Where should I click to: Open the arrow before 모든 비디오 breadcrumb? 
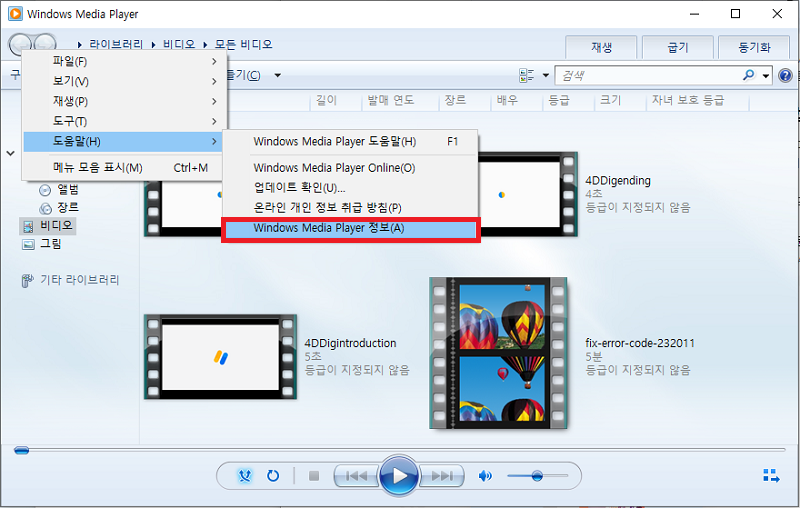(205, 45)
